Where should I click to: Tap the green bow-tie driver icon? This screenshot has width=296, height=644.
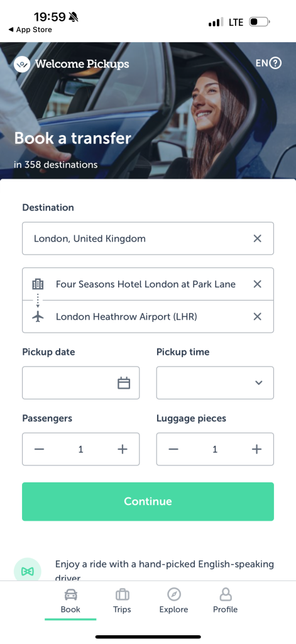point(28,571)
